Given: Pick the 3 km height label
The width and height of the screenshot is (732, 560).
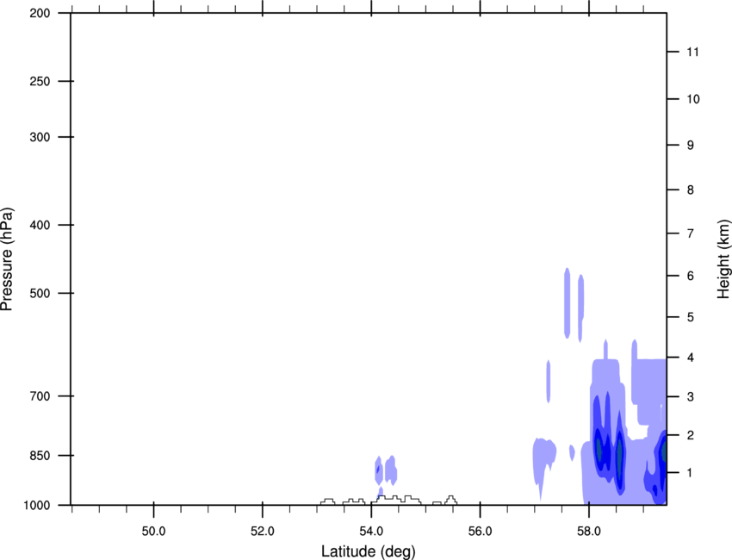Looking at the screenshot, I should coord(691,397).
